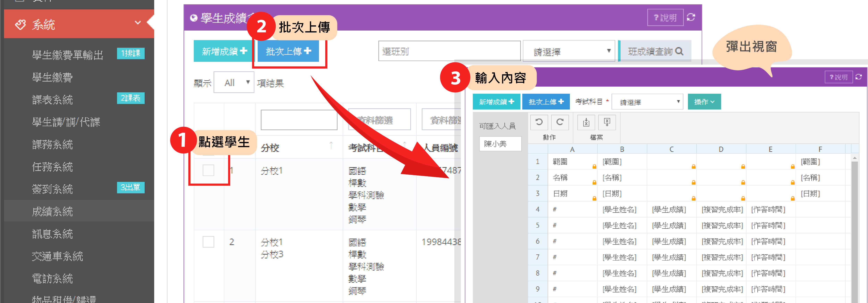Click the refresh icon in purple header
868x303 pixels.
[691, 17]
